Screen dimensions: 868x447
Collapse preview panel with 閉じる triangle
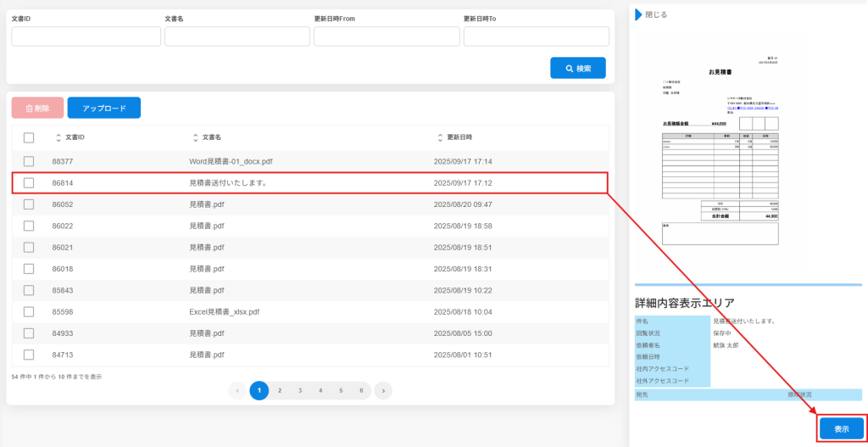(x=637, y=14)
